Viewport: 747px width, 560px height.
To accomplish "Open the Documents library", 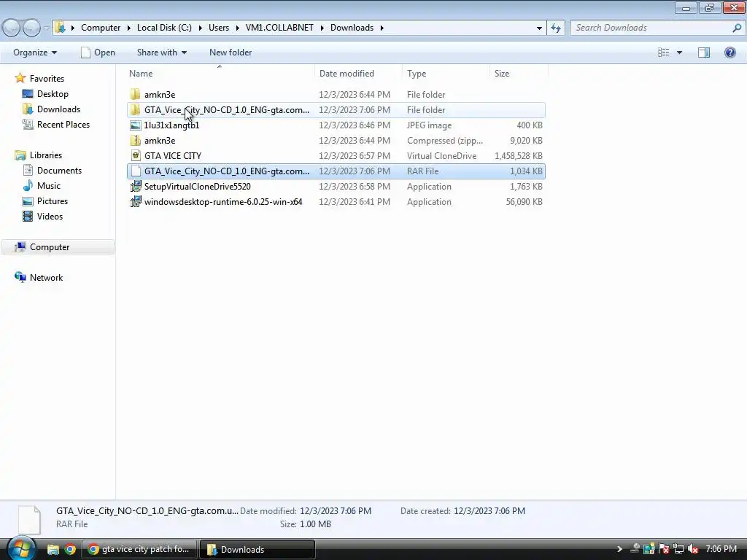I will point(59,170).
